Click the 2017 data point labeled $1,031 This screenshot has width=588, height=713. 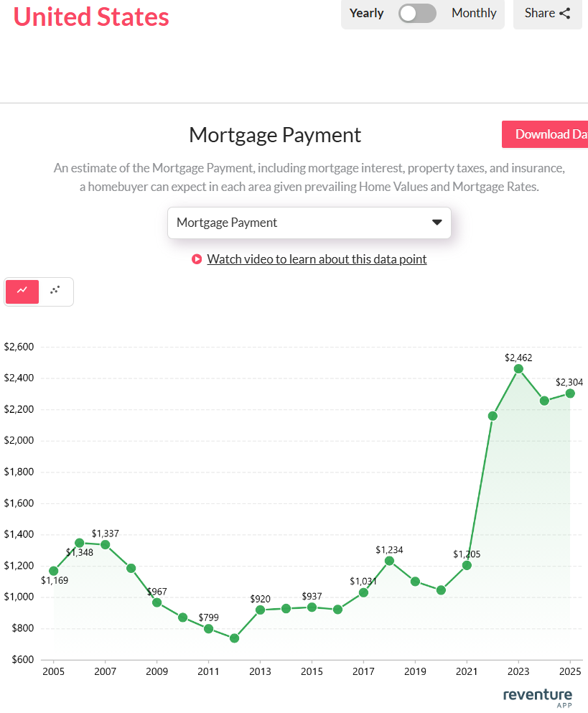coord(363,592)
